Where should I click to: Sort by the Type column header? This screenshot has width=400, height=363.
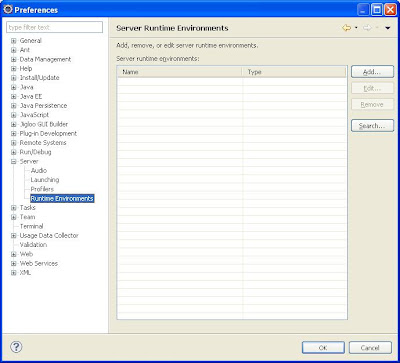[x=294, y=72]
